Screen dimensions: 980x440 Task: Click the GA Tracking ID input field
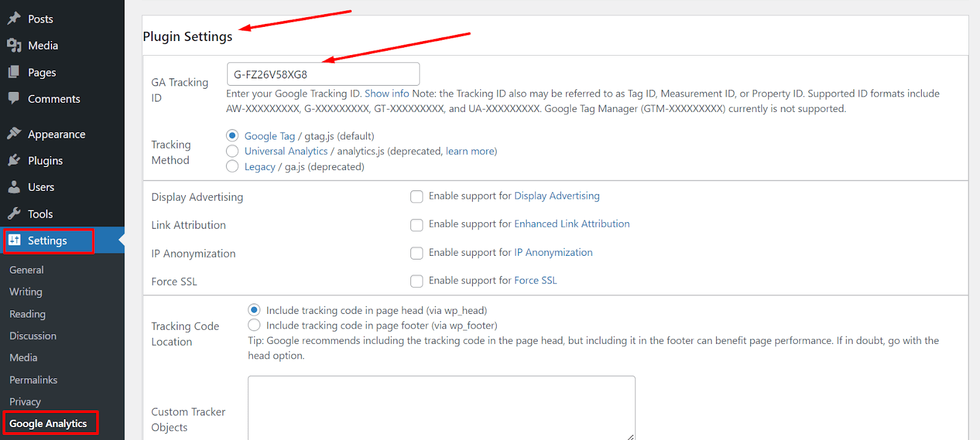tap(323, 74)
